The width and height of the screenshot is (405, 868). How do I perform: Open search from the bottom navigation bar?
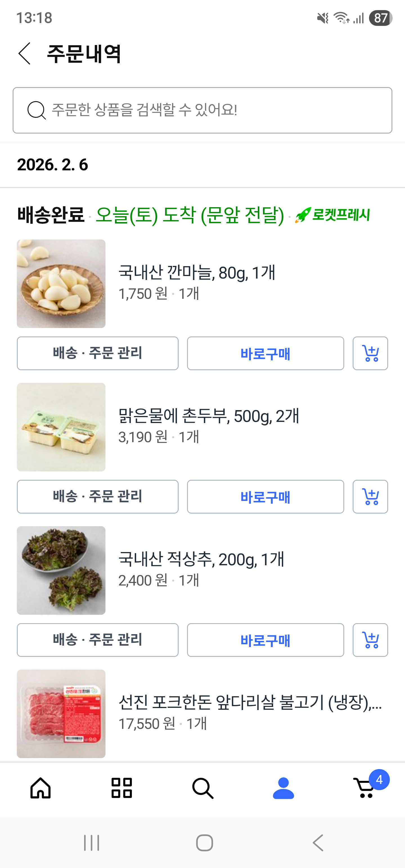pos(203,788)
